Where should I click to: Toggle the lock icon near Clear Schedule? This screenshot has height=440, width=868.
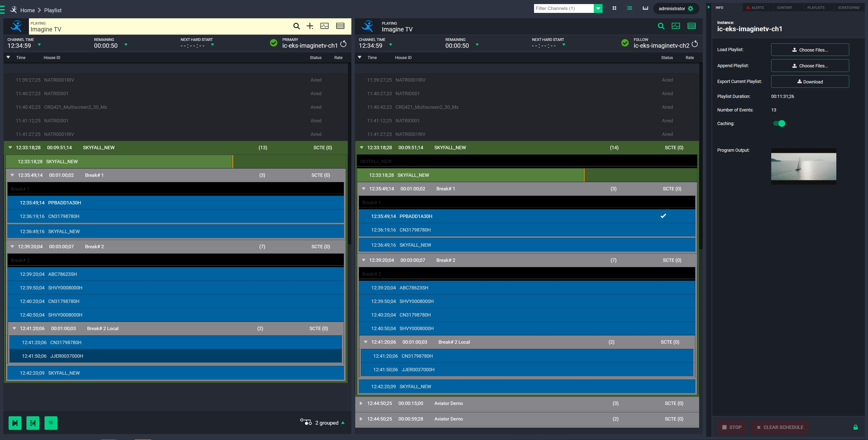[x=855, y=427]
